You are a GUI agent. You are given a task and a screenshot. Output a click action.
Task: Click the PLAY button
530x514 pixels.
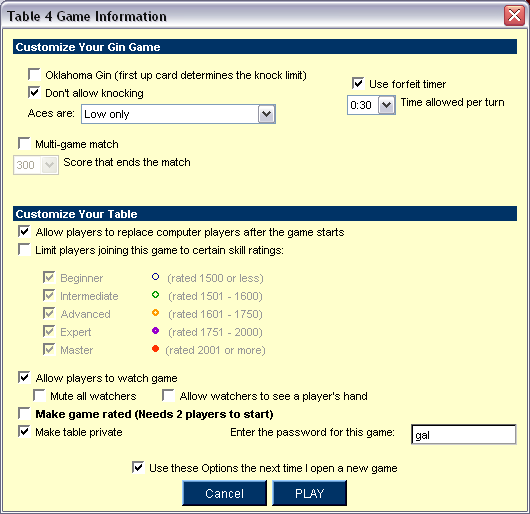point(309,493)
